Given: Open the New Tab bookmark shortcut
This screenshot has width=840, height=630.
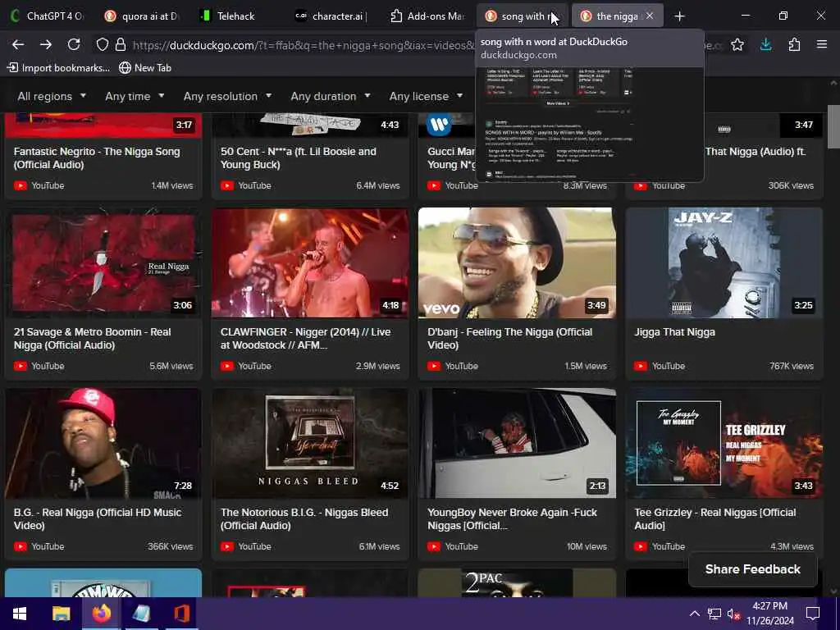Looking at the screenshot, I should [145, 67].
